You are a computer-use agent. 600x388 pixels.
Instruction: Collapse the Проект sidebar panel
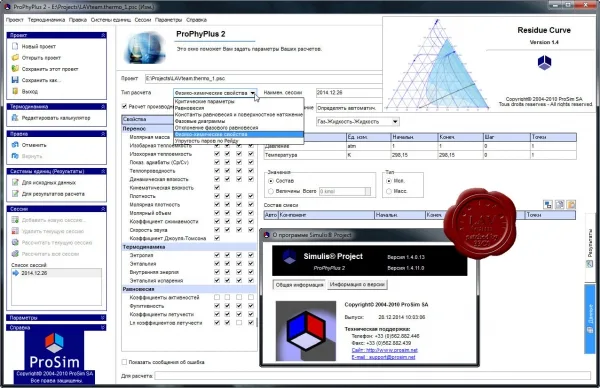103,35
